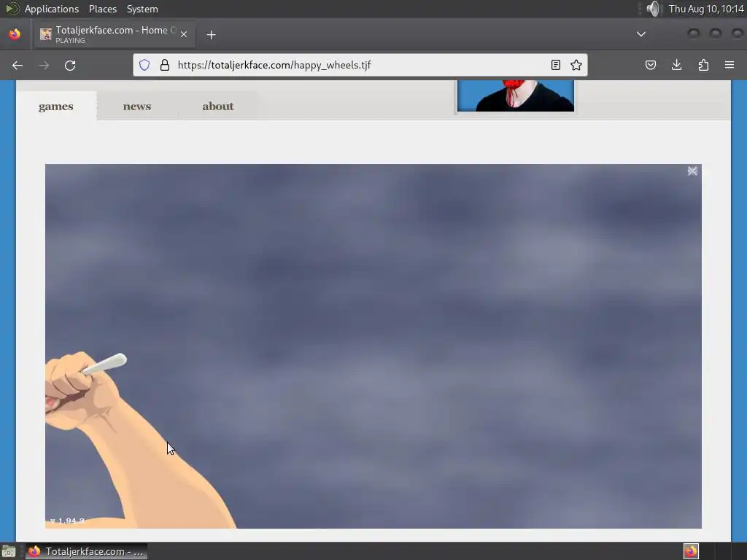Save page to Pocket
747x560 pixels.
650,65
